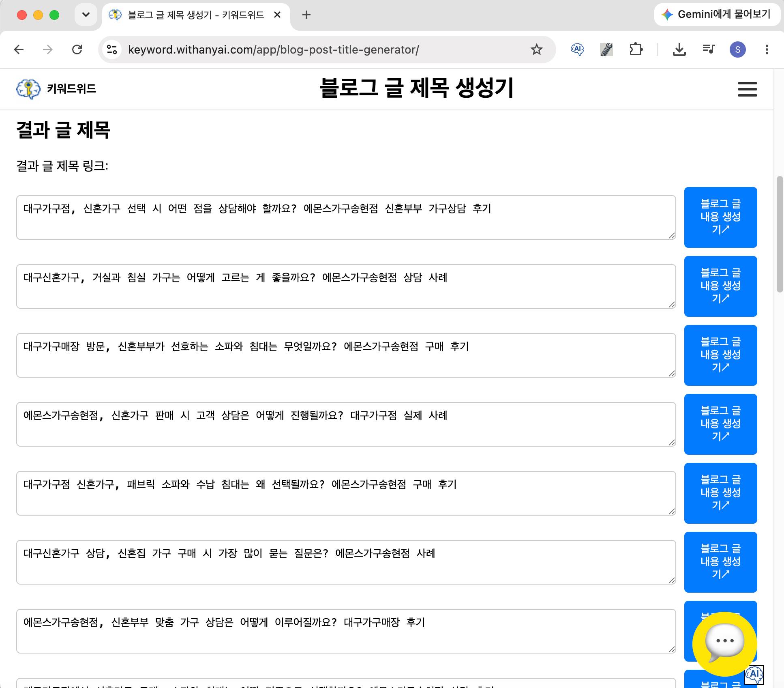Click the title field starting 대구가구점 신혼가구, 패브릭
The width and height of the screenshot is (784, 688).
click(x=346, y=493)
